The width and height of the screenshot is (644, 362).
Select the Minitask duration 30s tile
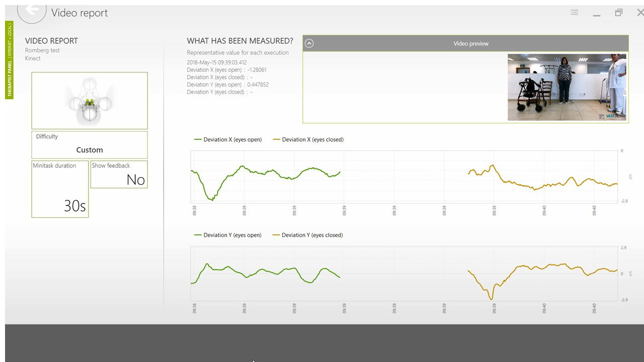click(60, 189)
